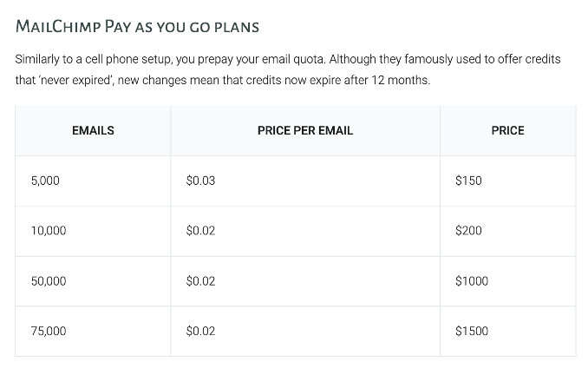This screenshot has width=588, height=375.
Task: Select the $1000 price cell
Action: tap(472, 281)
